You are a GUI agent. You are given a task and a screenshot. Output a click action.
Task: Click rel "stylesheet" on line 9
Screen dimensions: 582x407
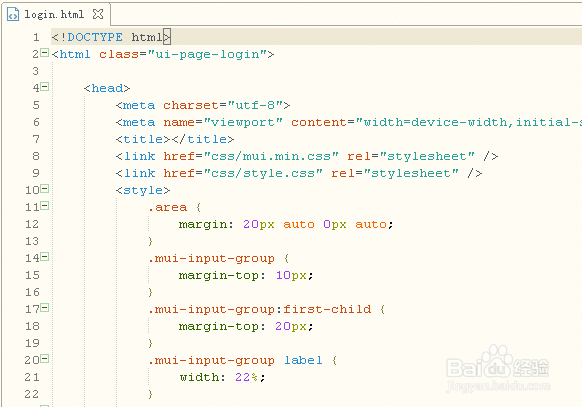[411, 173]
